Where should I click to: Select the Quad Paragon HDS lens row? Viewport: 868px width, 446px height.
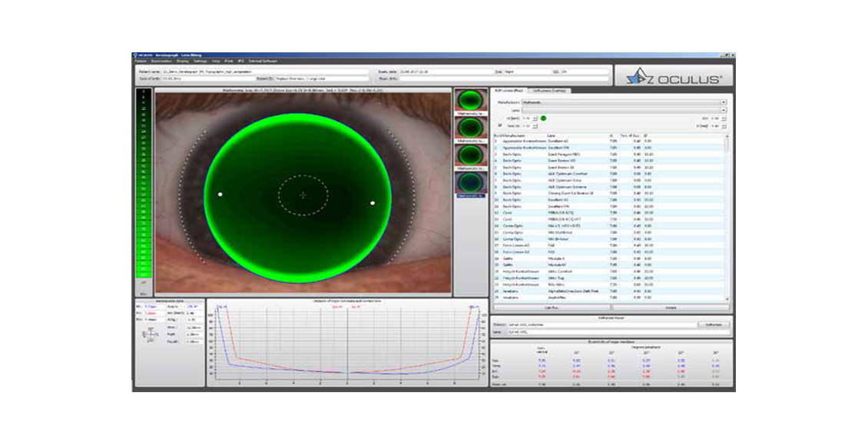tap(609, 154)
